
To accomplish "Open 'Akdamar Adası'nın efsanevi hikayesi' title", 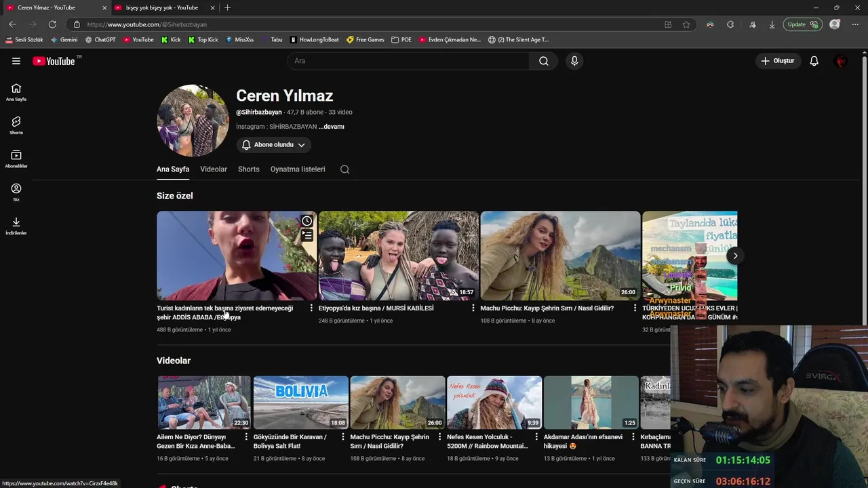I will pos(583,442).
